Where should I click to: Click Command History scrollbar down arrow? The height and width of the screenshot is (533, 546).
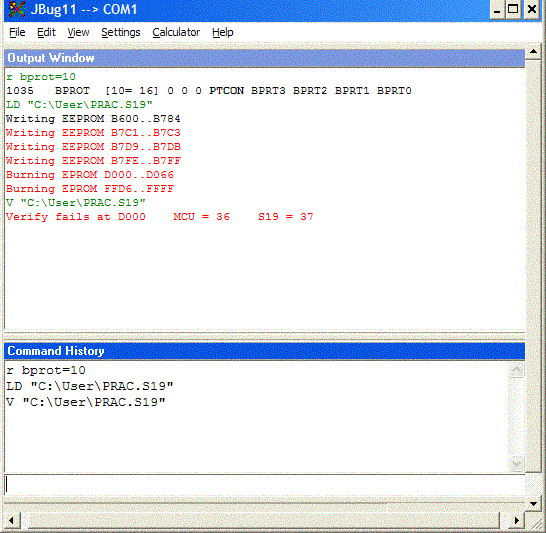(516, 463)
